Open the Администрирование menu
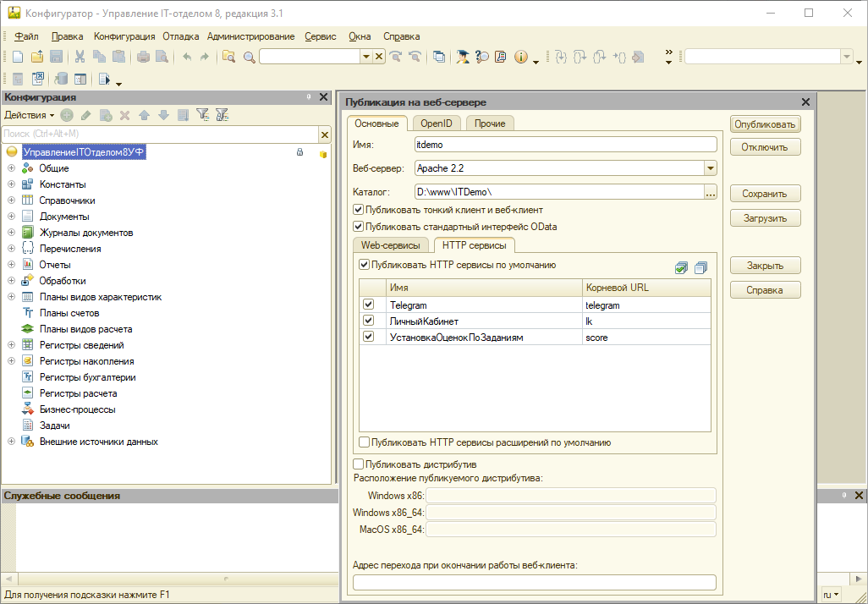This screenshot has height=604, width=868. click(x=250, y=36)
